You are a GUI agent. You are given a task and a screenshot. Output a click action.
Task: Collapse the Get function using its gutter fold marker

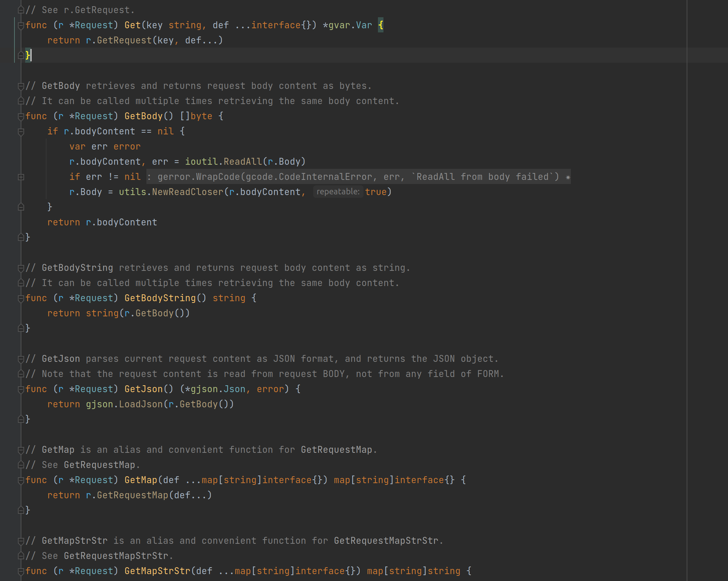21,26
